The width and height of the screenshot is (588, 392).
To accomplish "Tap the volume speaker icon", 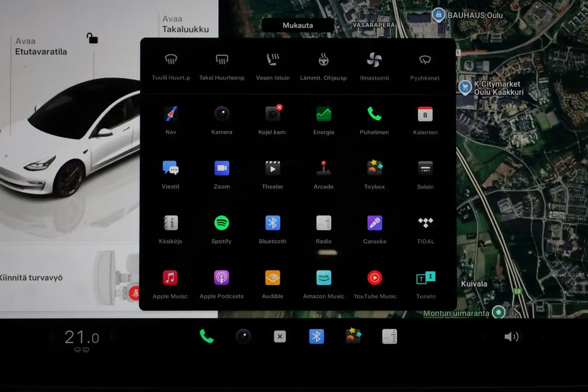I will [511, 337].
